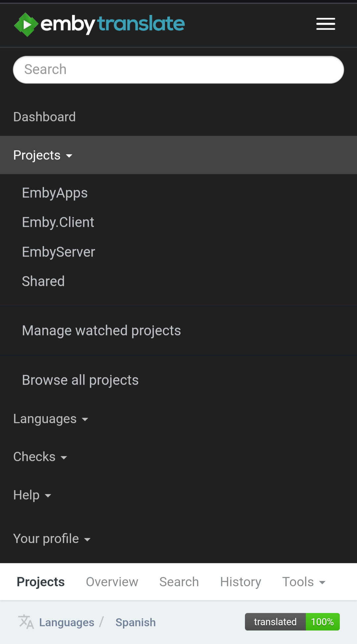The width and height of the screenshot is (357, 644).
Task: Collapse the Projects dropdown menu
Action: tap(43, 155)
